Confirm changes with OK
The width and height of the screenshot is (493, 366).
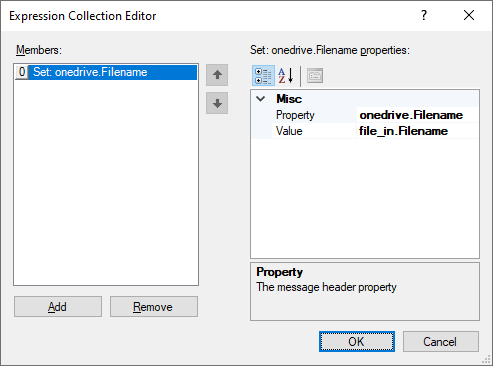coord(357,342)
